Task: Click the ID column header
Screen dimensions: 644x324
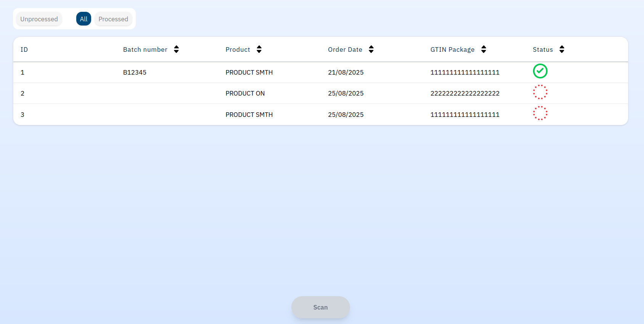Action: pyautogui.click(x=24, y=49)
